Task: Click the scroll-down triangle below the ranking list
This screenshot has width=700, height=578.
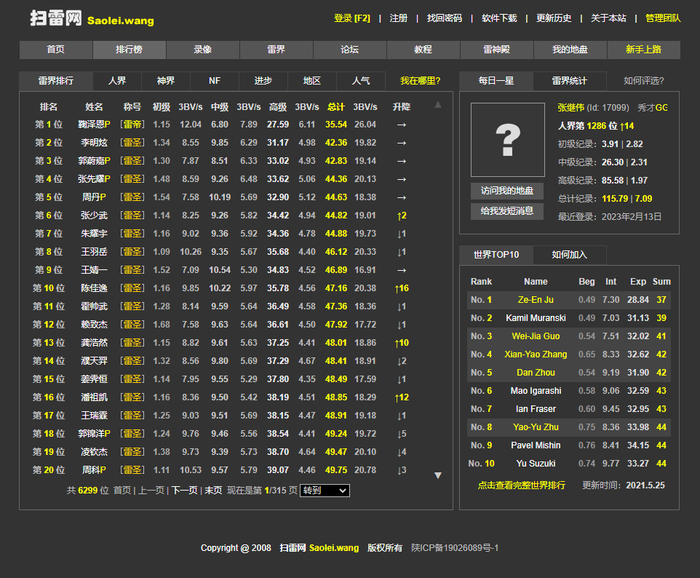Action: [437, 475]
